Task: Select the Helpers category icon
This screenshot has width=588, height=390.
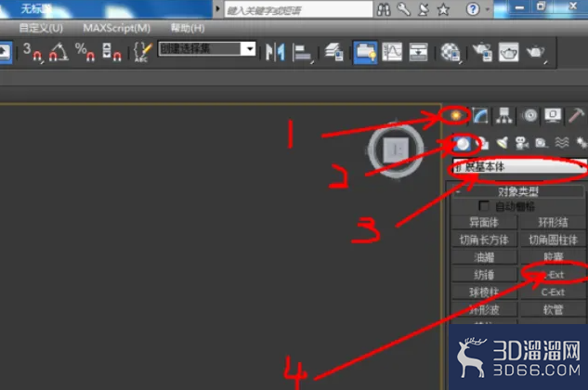Action: [x=542, y=143]
